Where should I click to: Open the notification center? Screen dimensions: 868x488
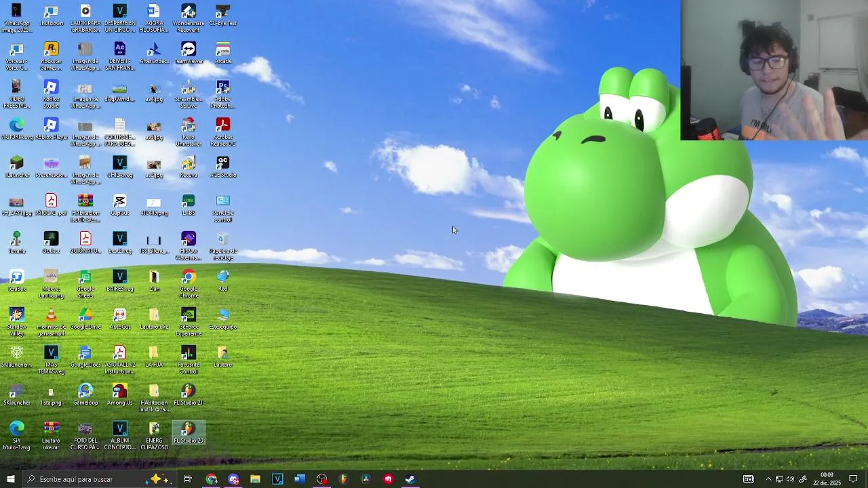pyautogui.click(x=853, y=479)
